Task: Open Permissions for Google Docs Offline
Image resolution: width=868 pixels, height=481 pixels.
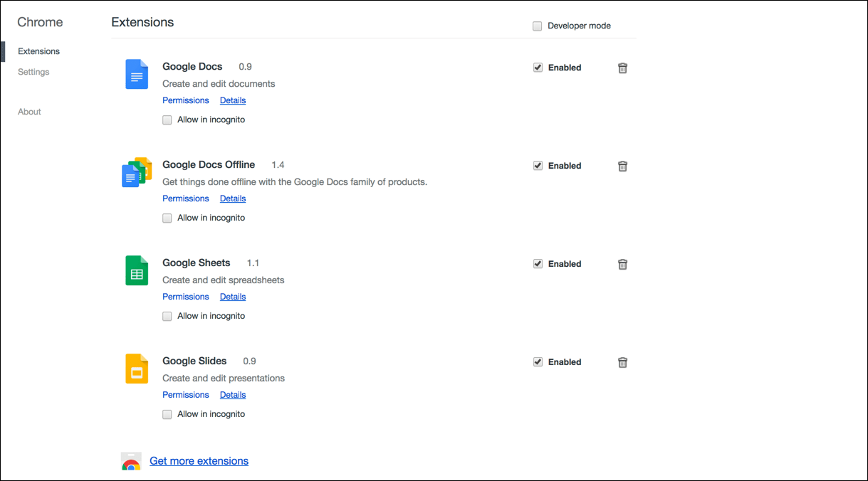Action: pyautogui.click(x=185, y=199)
